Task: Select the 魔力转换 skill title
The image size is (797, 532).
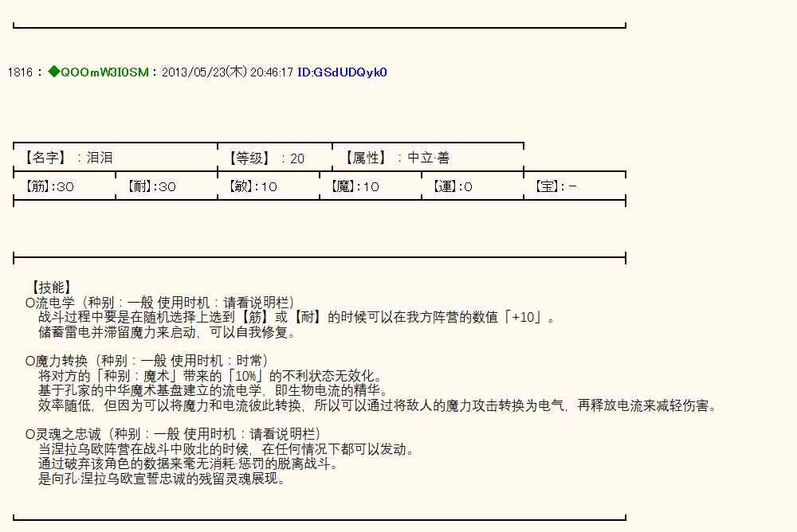Action: (x=61, y=361)
